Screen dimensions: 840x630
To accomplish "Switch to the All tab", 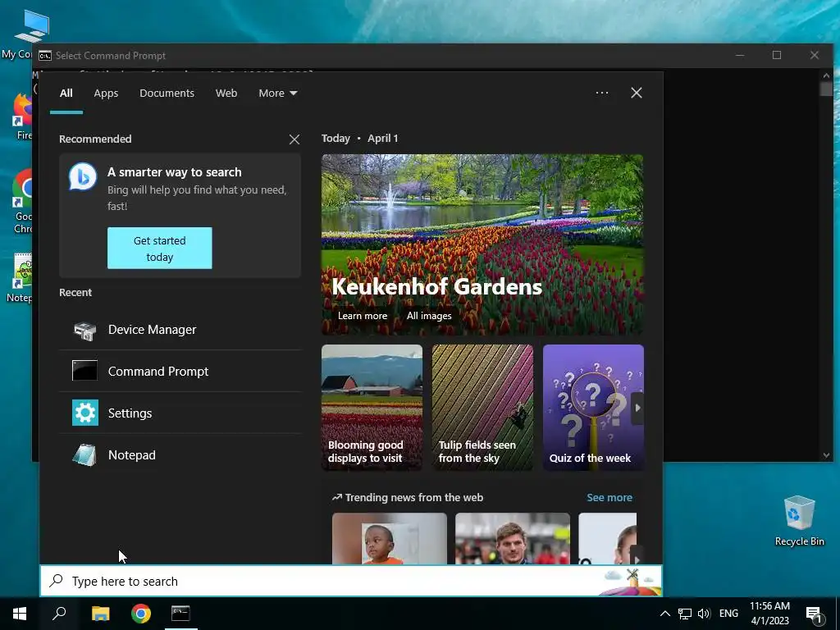I will click(x=66, y=94).
